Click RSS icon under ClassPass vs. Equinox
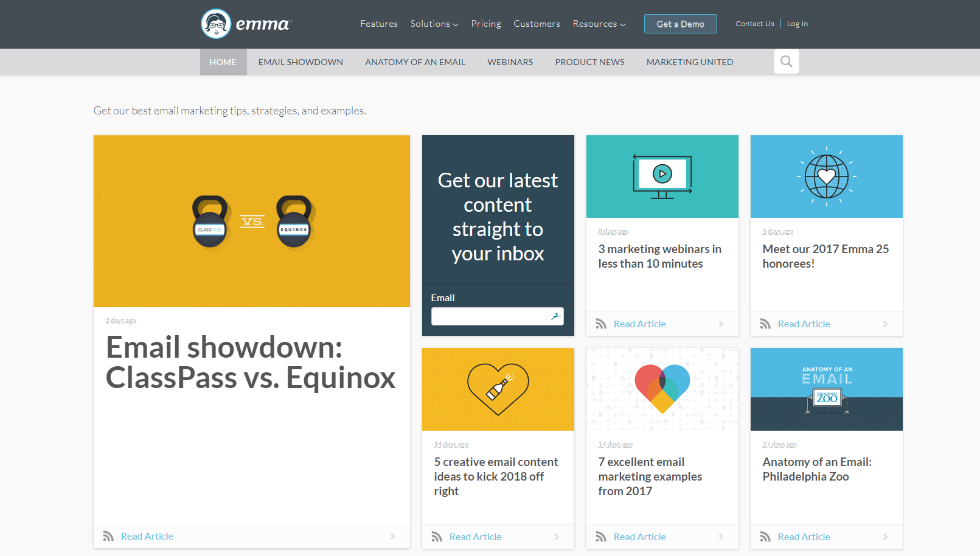980x556 pixels. 108,536
